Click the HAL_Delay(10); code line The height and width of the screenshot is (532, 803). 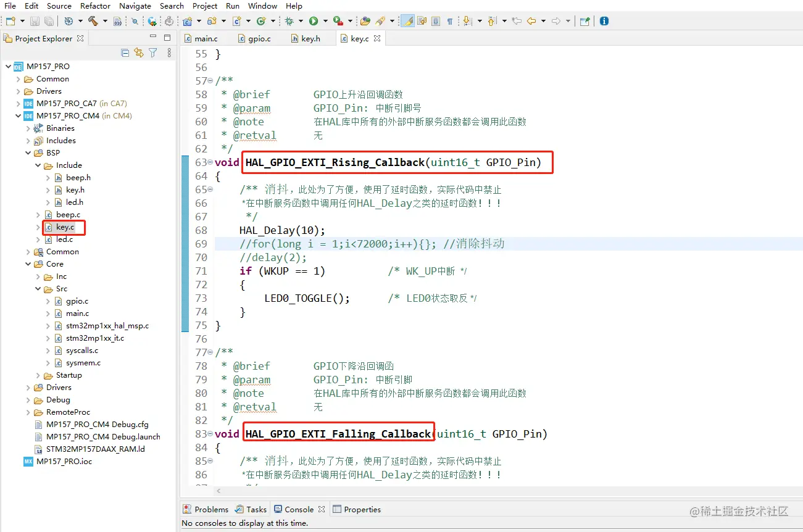[282, 231]
